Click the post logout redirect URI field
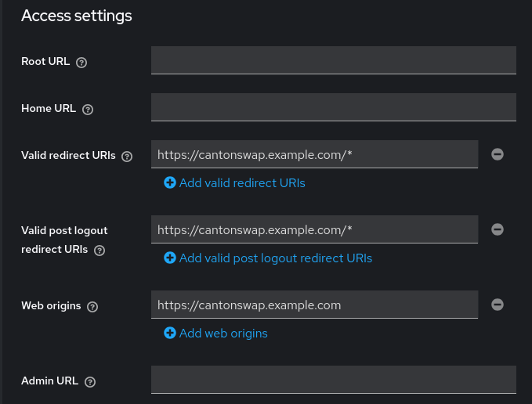This screenshot has height=404, width=532. (x=314, y=229)
